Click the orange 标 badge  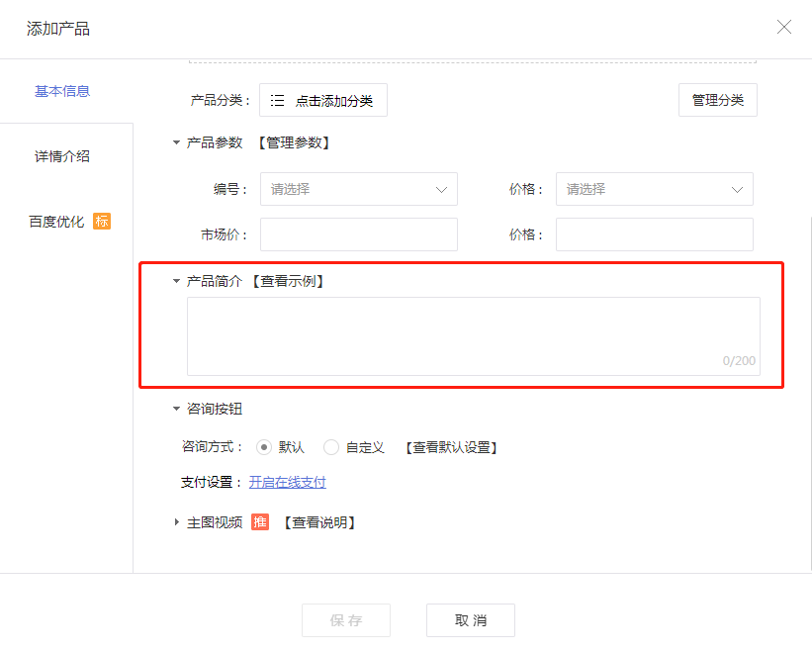pos(102,222)
